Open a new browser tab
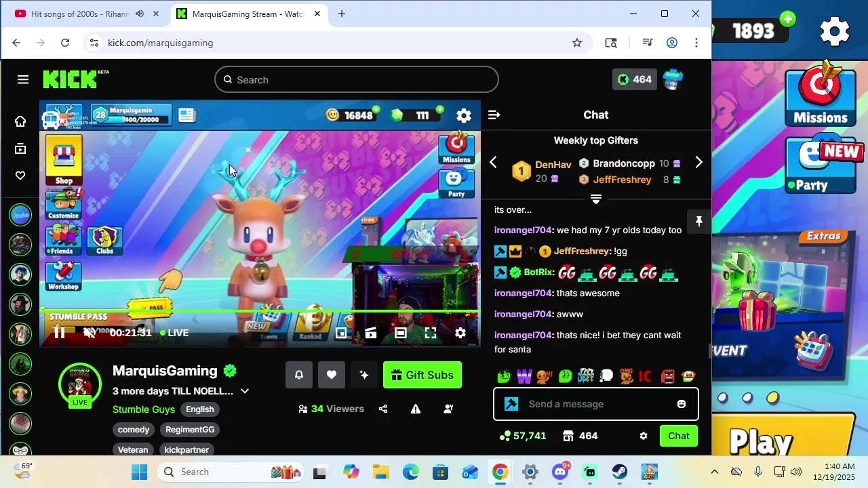The image size is (868, 488). 342,14
